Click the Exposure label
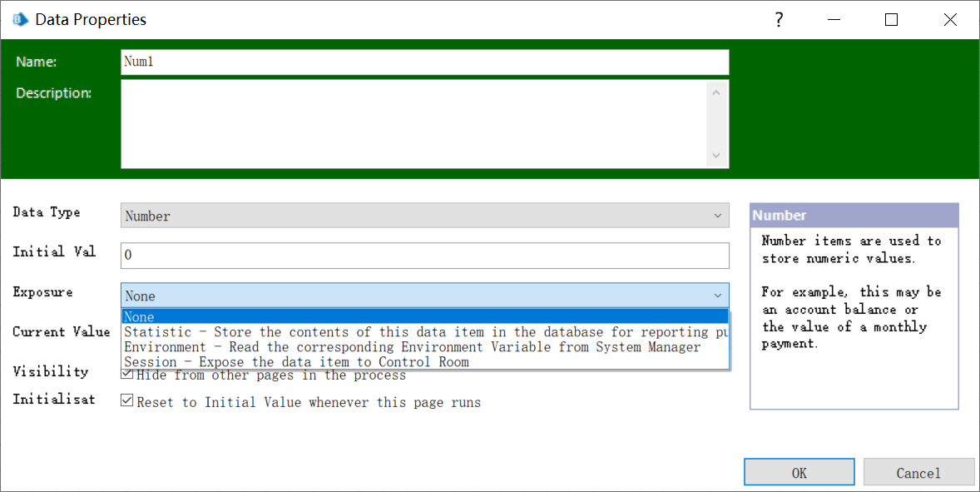 click(42, 292)
